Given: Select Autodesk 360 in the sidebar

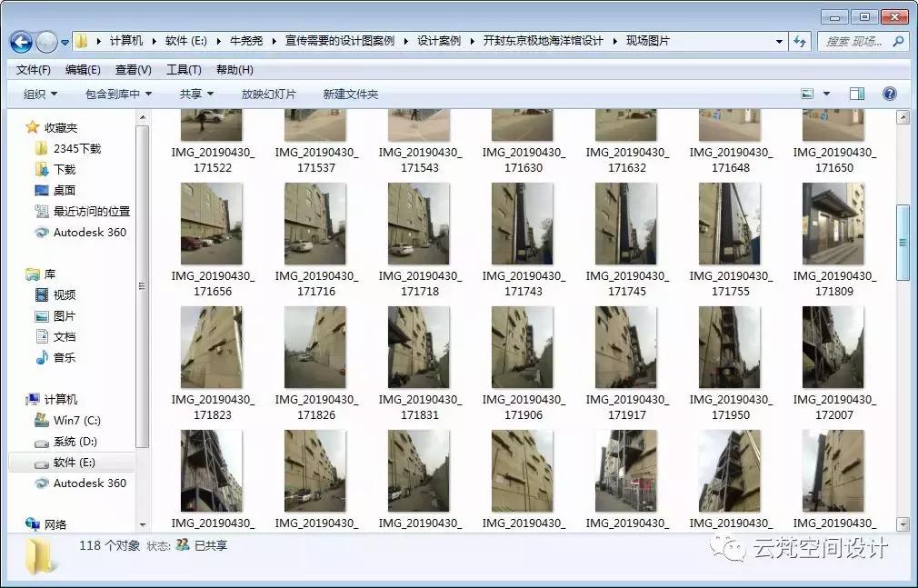Looking at the screenshot, I should [x=81, y=232].
